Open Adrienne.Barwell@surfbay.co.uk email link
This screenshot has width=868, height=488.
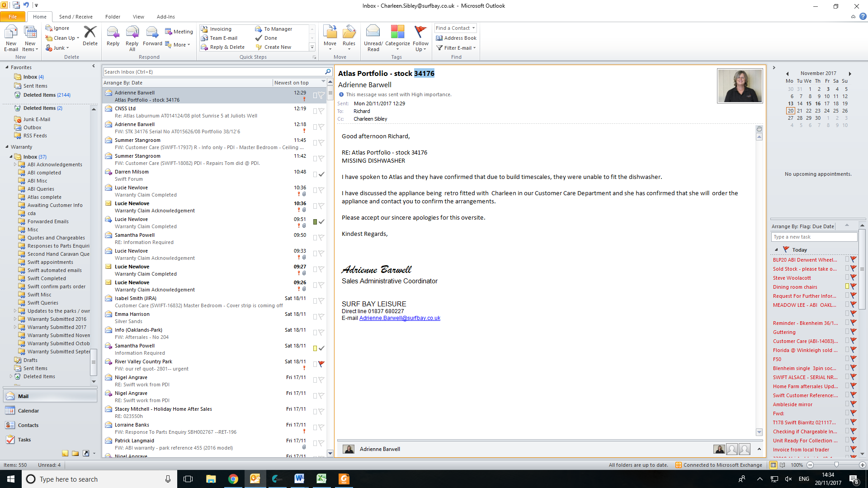[400, 318]
